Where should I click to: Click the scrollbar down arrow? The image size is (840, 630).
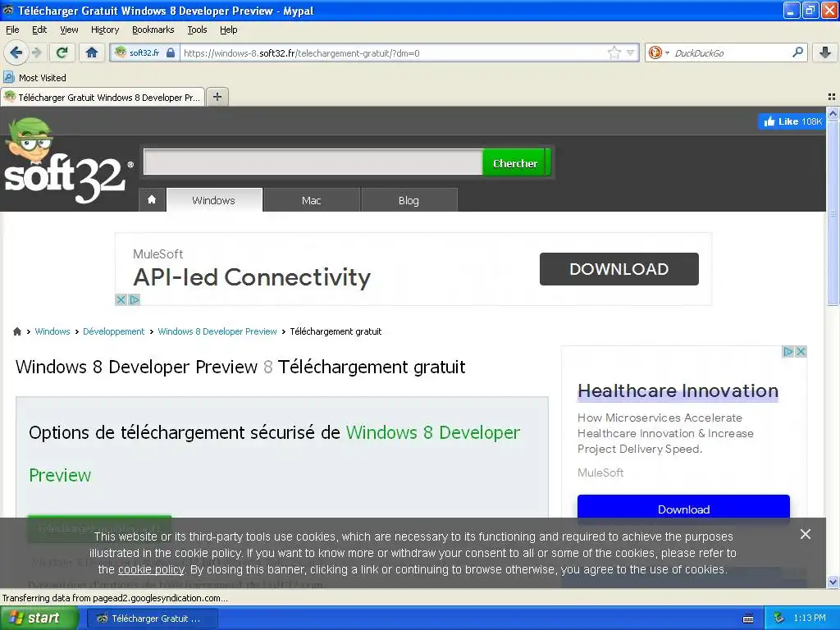coord(833,582)
